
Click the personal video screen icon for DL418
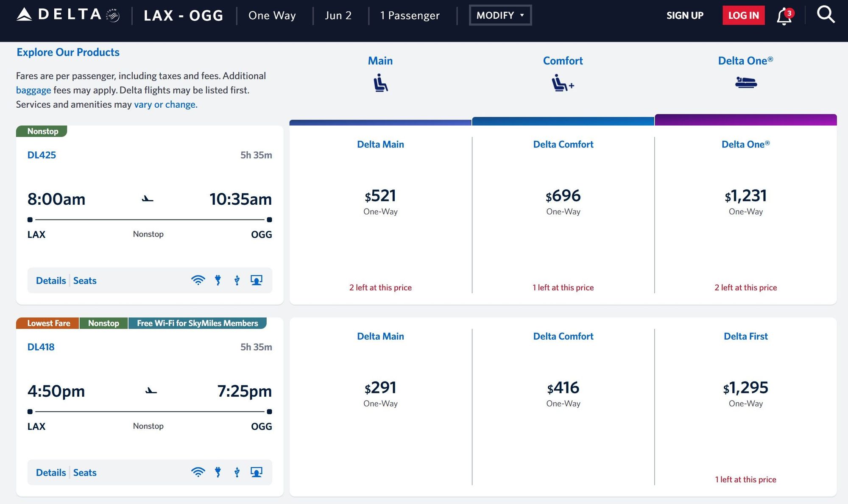(x=257, y=472)
